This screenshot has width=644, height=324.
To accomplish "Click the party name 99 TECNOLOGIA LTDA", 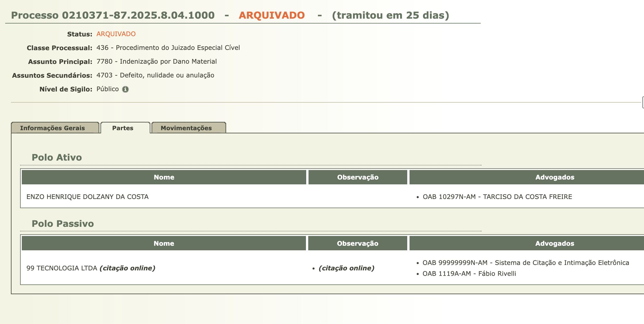I will [x=62, y=268].
